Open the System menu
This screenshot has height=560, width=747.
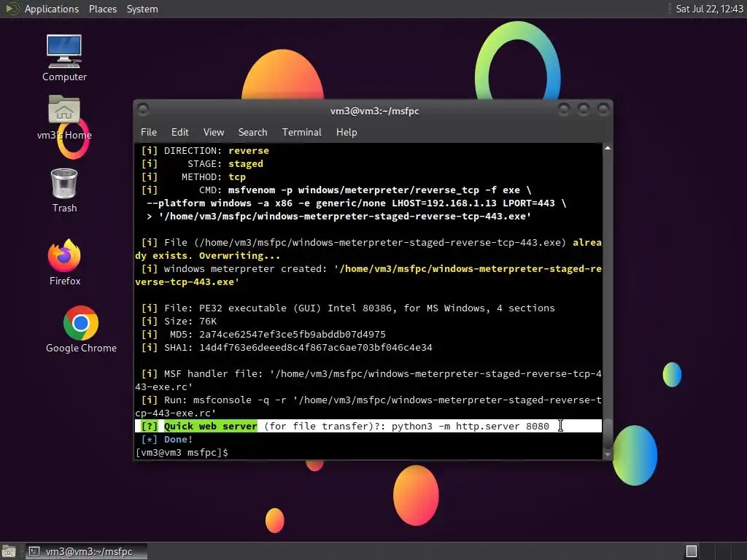click(x=142, y=9)
